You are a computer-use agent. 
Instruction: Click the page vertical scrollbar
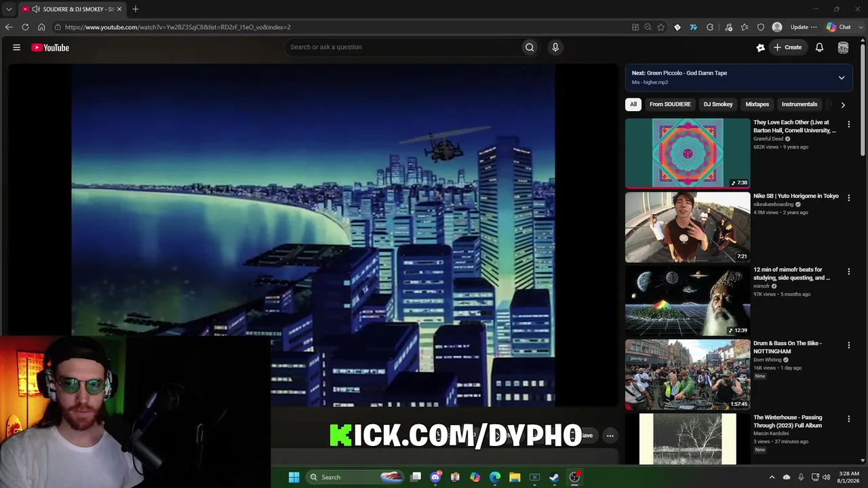tap(863, 100)
